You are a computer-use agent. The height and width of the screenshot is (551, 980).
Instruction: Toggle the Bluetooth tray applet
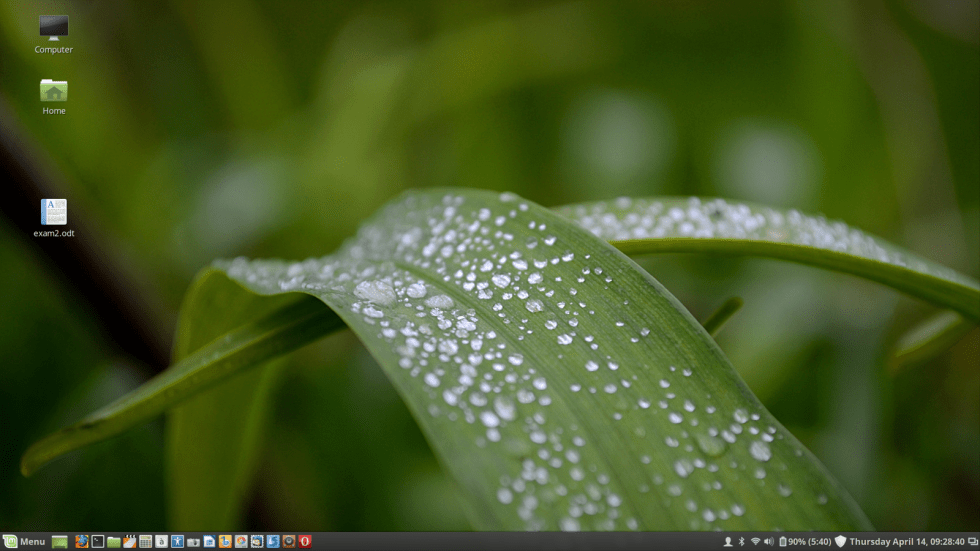742,541
